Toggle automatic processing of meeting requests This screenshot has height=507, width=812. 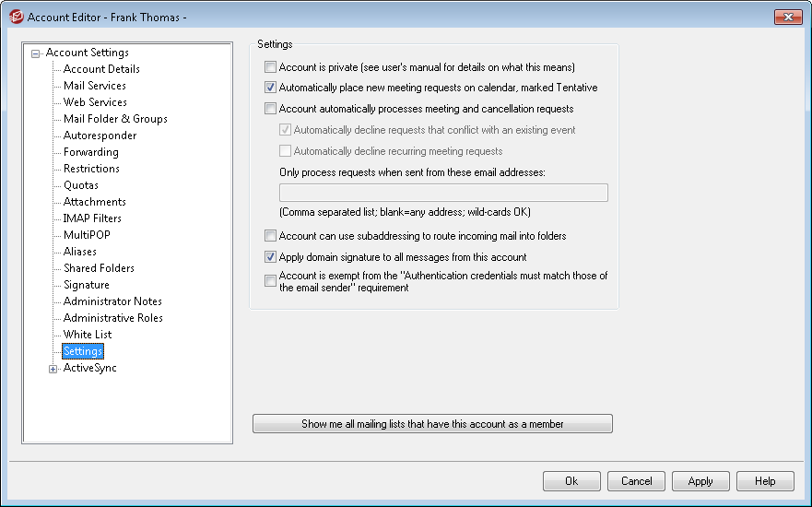[270, 109]
